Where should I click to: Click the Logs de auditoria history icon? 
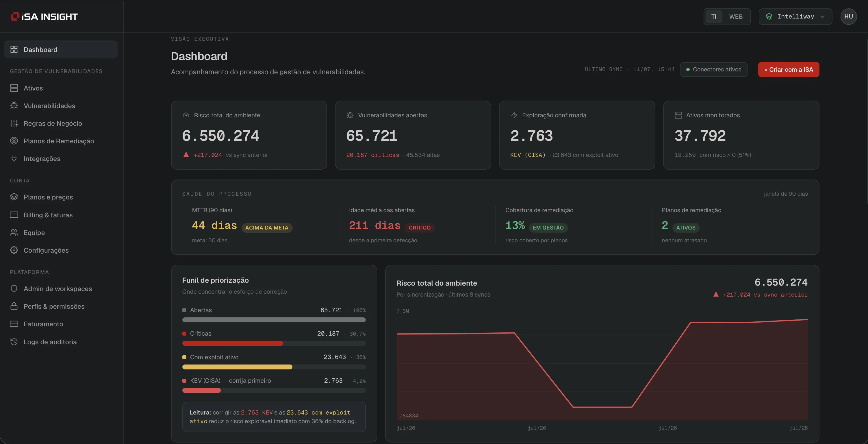[14, 341]
